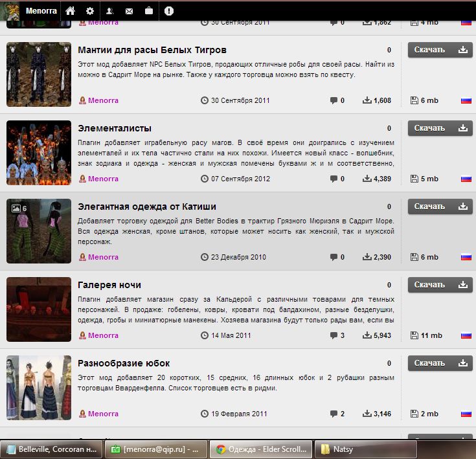Viewport: 476px width, 459px height.
Task: Switch to menorra@qip.ru taskbar window
Action: (x=156, y=449)
